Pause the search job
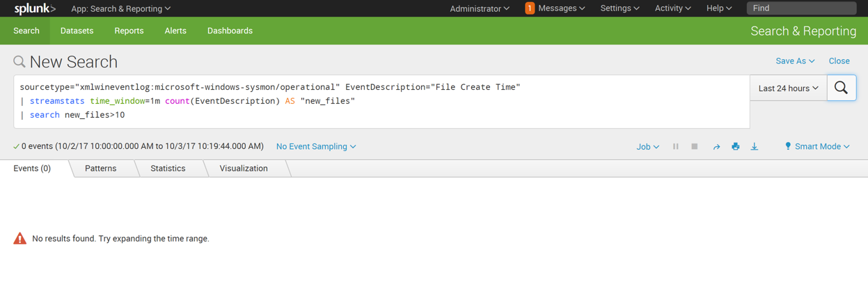This screenshot has width=868, height=284. pyautogui.click(x=675, y=147)
